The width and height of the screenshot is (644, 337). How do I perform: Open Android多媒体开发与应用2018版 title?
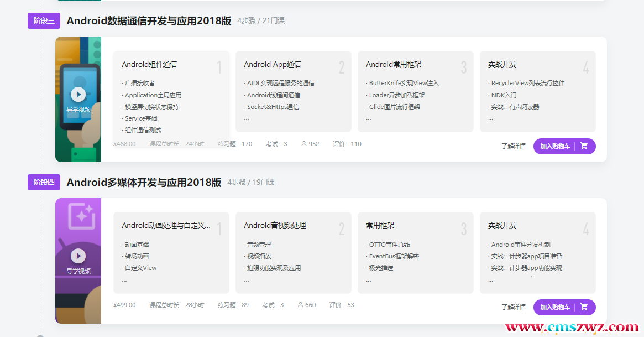coord(144,182)
